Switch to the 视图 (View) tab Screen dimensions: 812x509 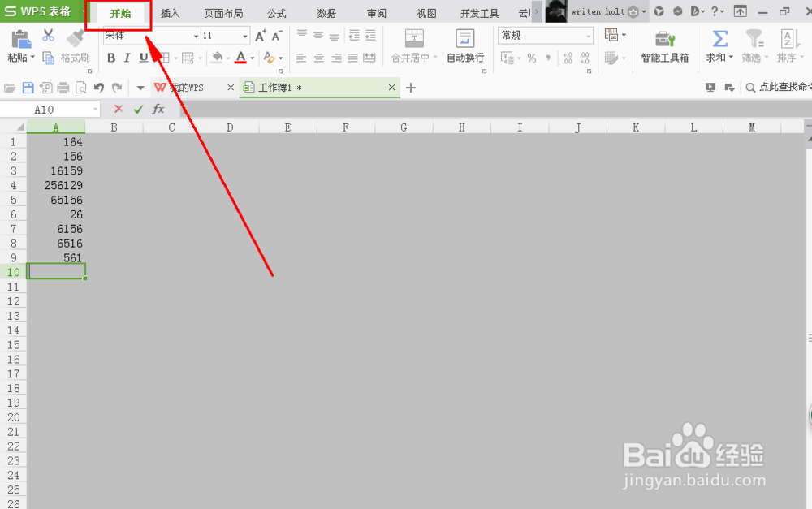click(426, 14)
